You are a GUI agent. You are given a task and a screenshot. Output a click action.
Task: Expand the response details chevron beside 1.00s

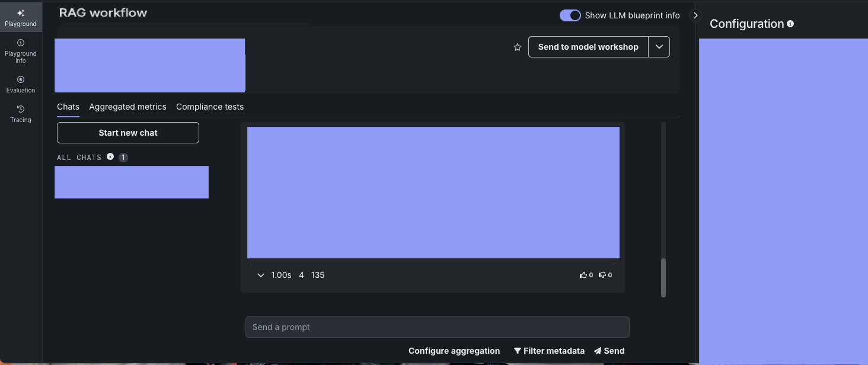click(260, 276)
